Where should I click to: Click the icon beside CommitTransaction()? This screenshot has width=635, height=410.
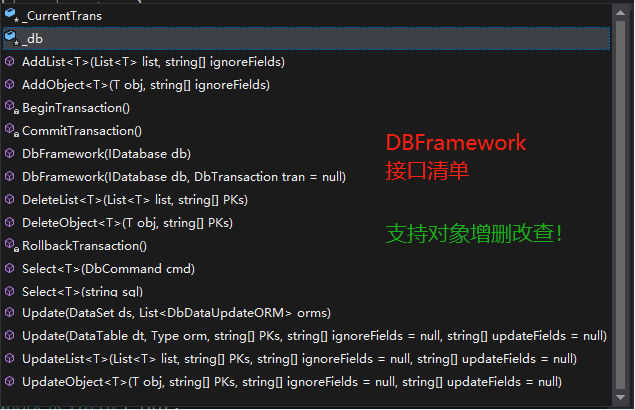pos(10,130)
